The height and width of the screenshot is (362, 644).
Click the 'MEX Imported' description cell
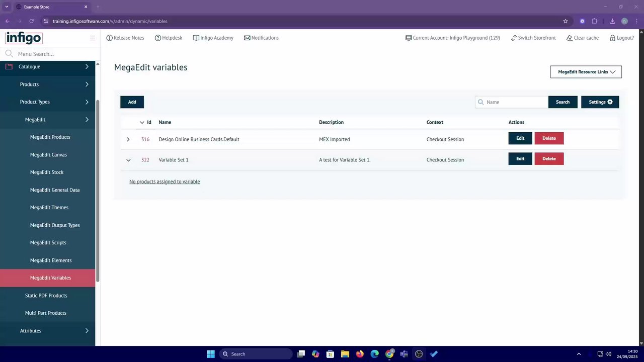[x=335, y=139]
